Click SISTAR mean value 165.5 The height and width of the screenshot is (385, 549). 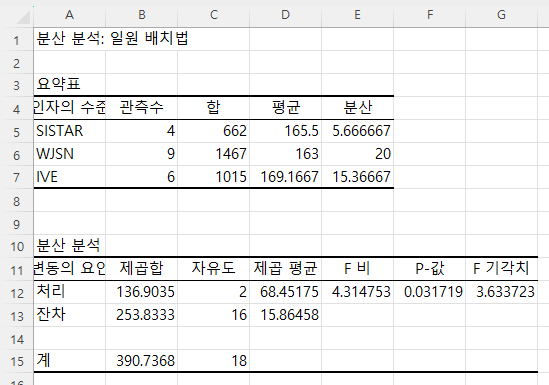click(x=285, y=131)
